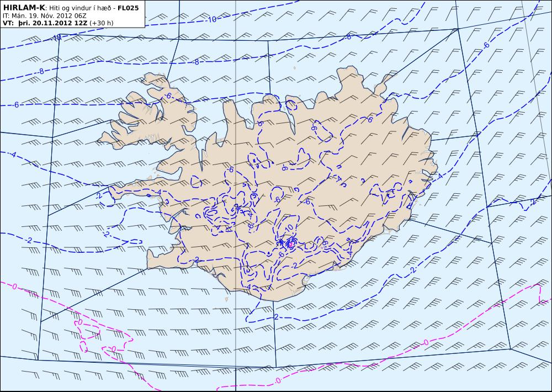
Task: Click the HIRLAM-K title text
Action: (24, 8)
